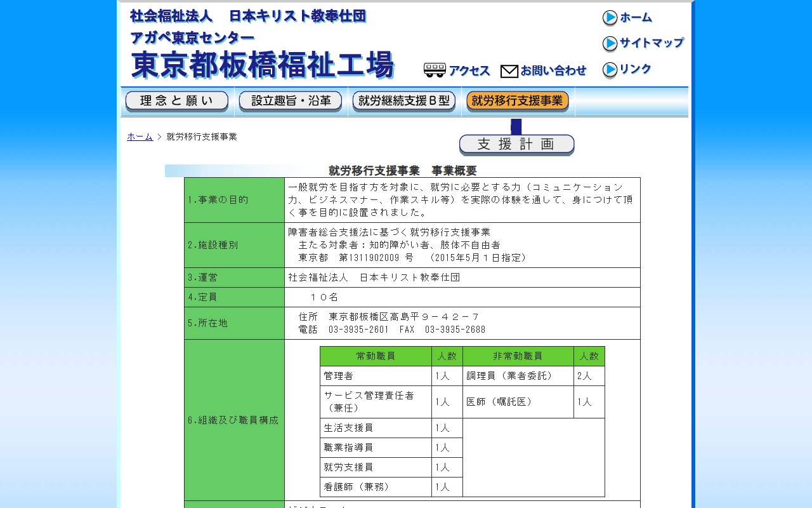812x508 pixels.
Task: Click the 調理員（業者委託） cell
Action: [518, 376]
